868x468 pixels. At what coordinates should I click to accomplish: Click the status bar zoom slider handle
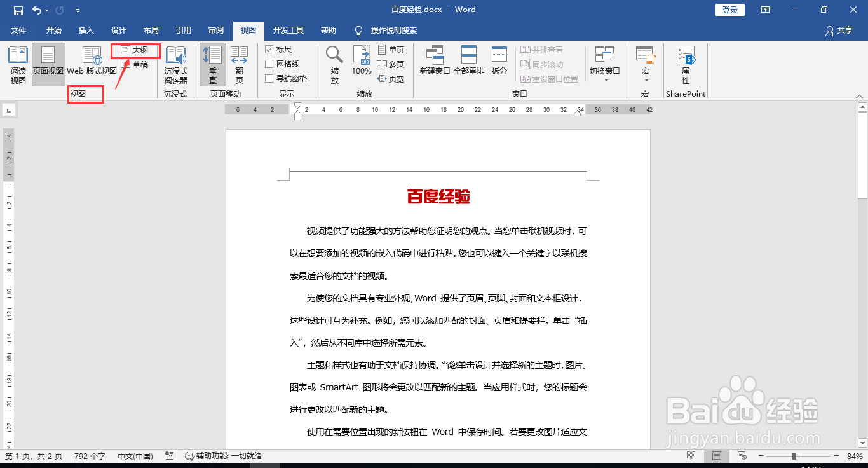coord(794,456)
